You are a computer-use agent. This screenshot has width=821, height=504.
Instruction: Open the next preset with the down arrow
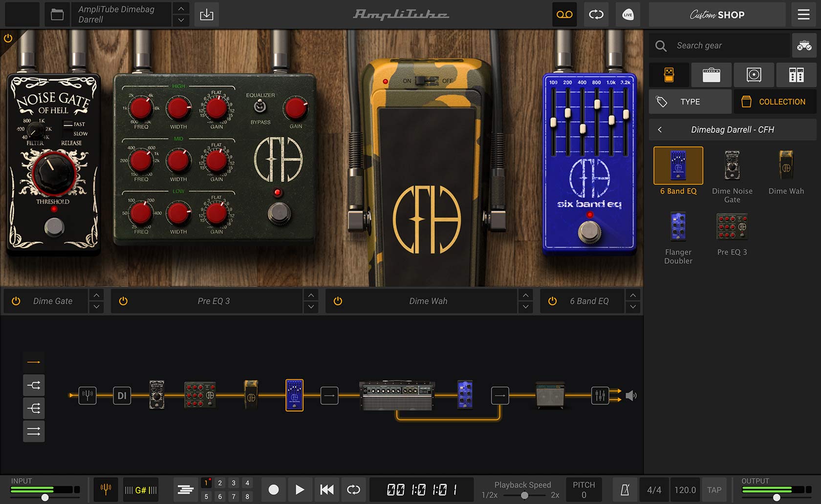[180, 20]
